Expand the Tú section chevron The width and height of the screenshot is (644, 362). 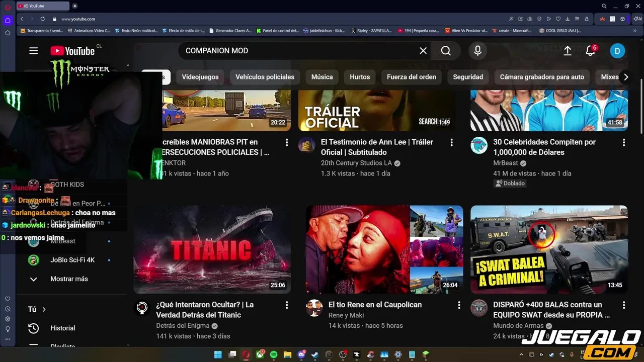pyautogui.click(x=44, y=310)
